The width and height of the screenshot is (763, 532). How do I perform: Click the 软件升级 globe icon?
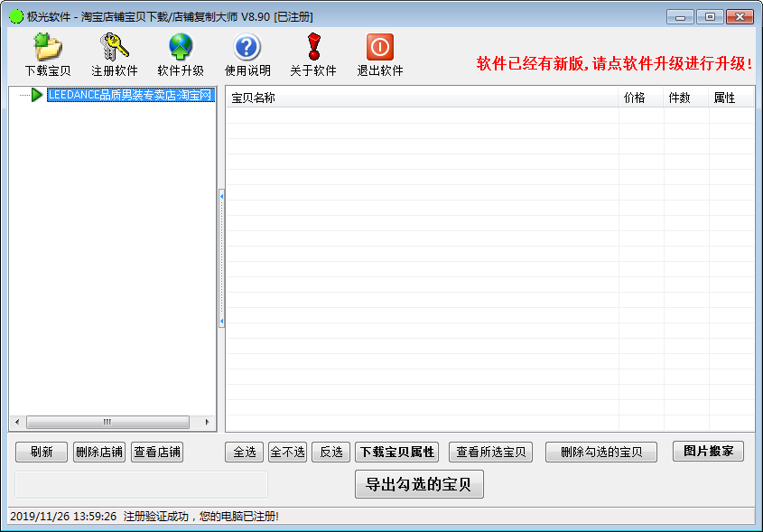[181, 47]
